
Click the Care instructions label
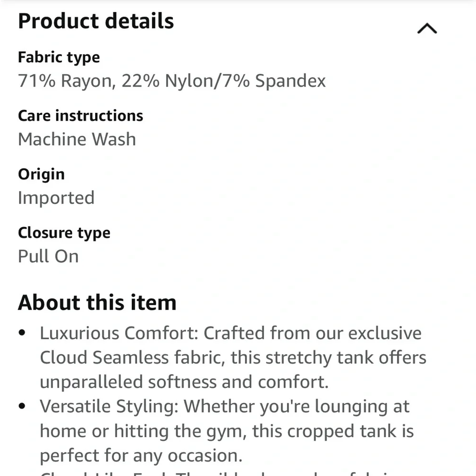(80, 115)
